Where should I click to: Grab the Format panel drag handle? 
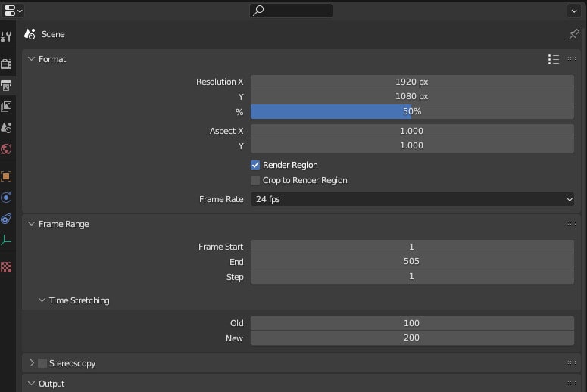571,59
